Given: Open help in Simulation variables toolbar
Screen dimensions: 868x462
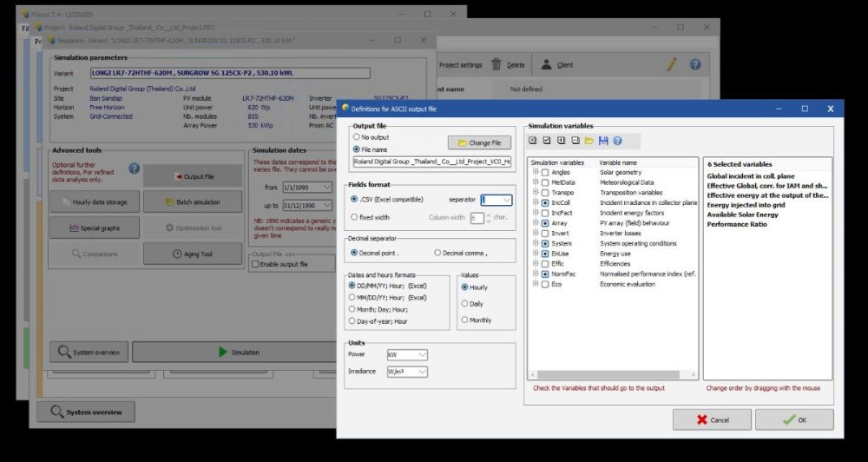Looking at the screenshot, I should click(x=616, y=141).
